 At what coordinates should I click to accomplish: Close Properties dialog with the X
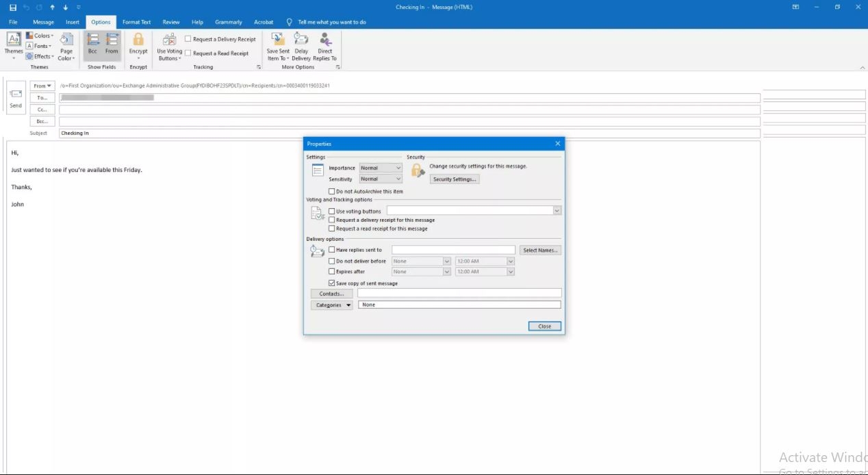click(557, 144)
